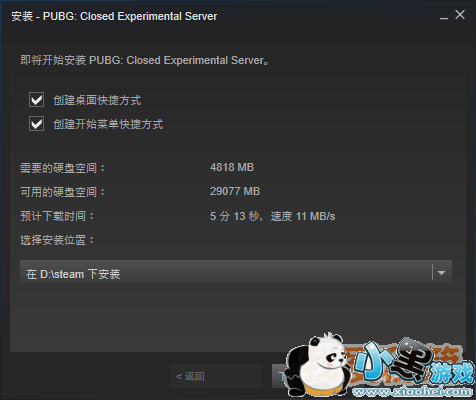476x400 pixels.
Task: Open the 在 D:\steam 下安装 location dropdown
Action: pos(236,272)
